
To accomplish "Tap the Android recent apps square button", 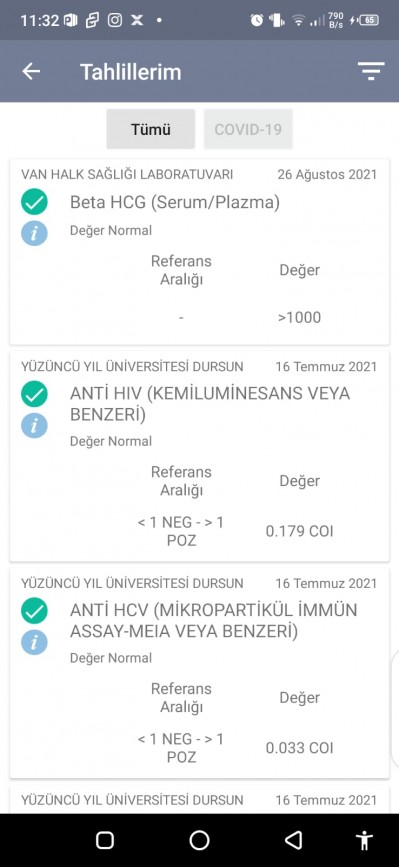I will coord(105,840).
